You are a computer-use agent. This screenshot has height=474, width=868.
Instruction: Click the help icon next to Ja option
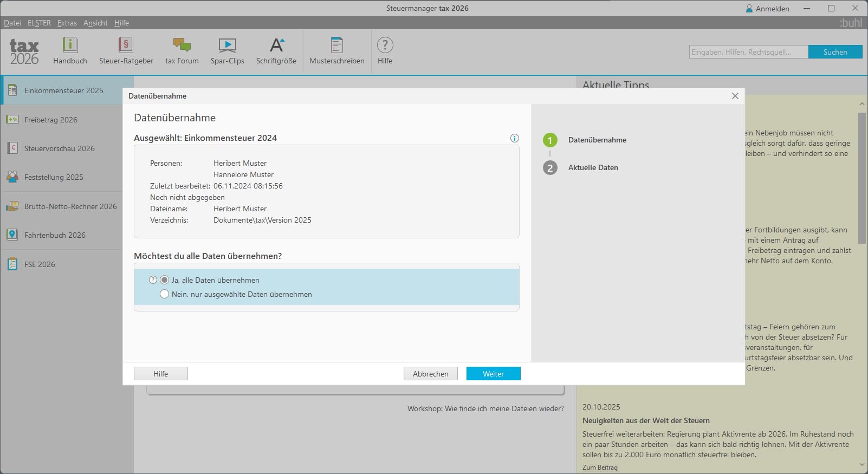153,280
